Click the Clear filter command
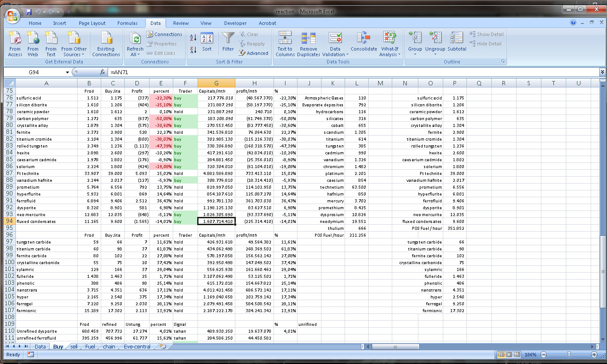This screenshot has width=607, height=364. point(249,34)
